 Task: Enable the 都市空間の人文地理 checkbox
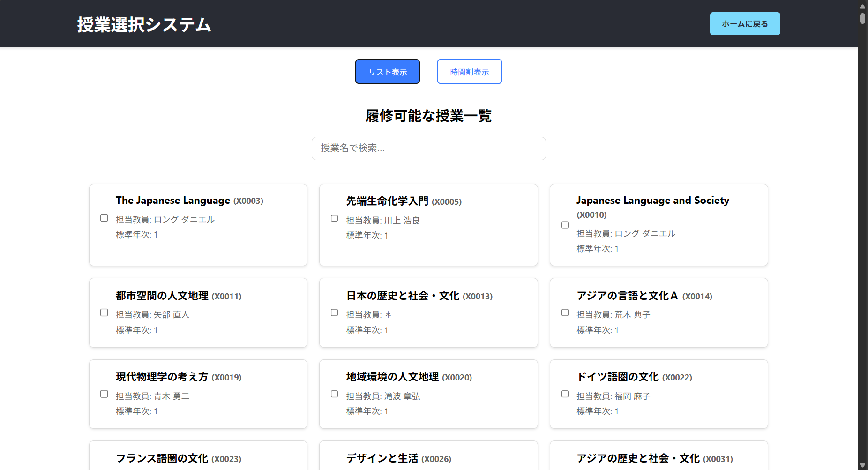[104, 313]
